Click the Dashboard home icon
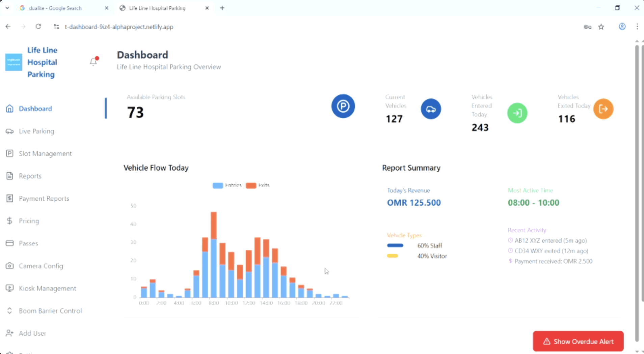The image size is (644, 354). pos(10,109)
